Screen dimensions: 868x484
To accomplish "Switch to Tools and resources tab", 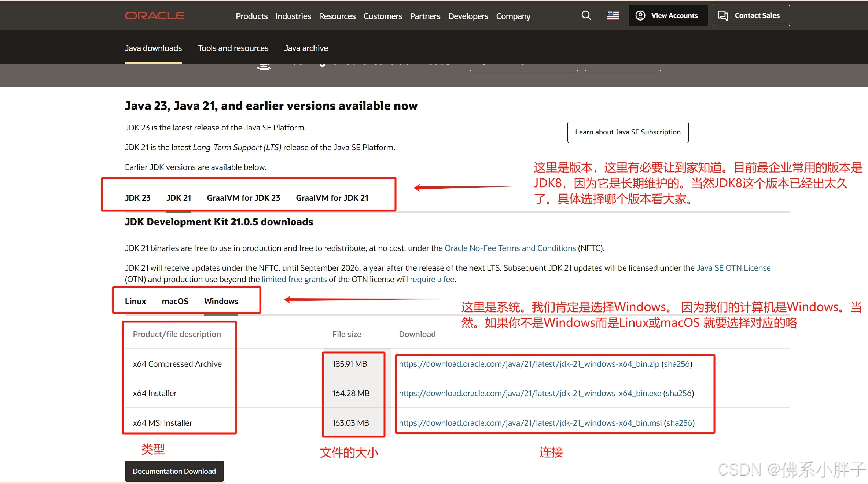I will tap(233, 48).
